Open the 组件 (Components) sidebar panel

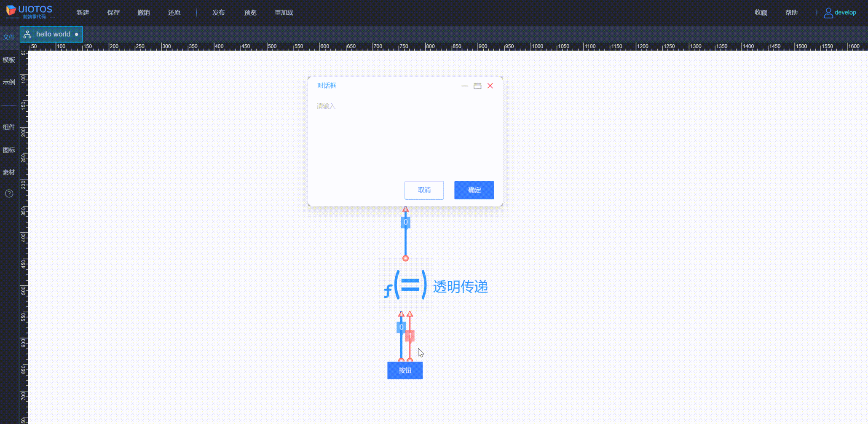tap(9, 127)
